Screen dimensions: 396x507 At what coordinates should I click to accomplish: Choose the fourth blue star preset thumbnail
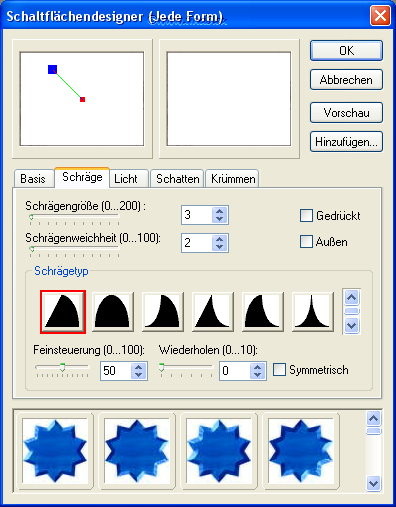tap(301, 451)
